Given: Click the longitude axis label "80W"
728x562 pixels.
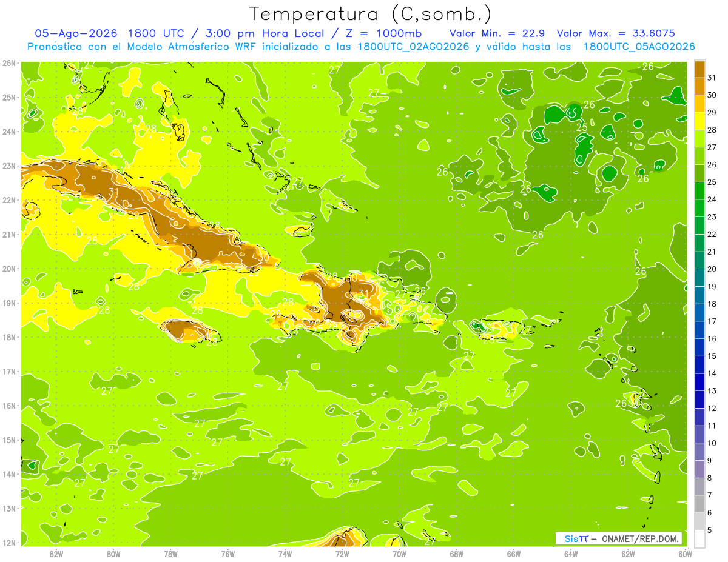Looking at the screenshot, I should click(113, 554).
